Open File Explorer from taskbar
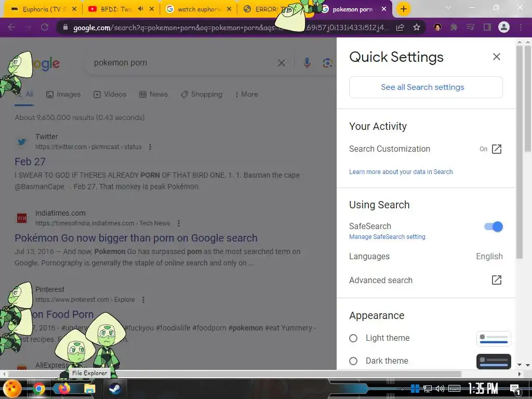Screen dimensions: 532x399 pyautogui.click(x=89, y=389)
